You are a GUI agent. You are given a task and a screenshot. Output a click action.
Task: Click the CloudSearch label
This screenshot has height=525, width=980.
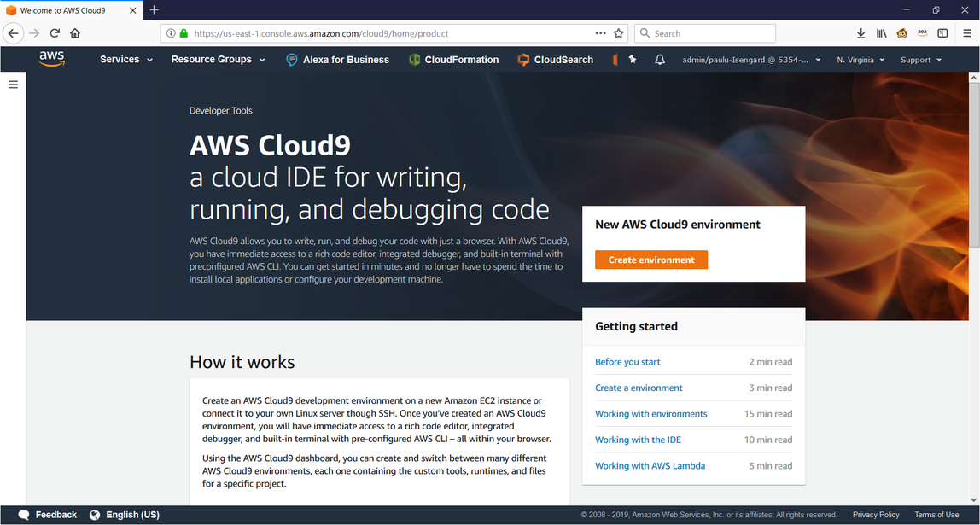(x=563, y=60)
